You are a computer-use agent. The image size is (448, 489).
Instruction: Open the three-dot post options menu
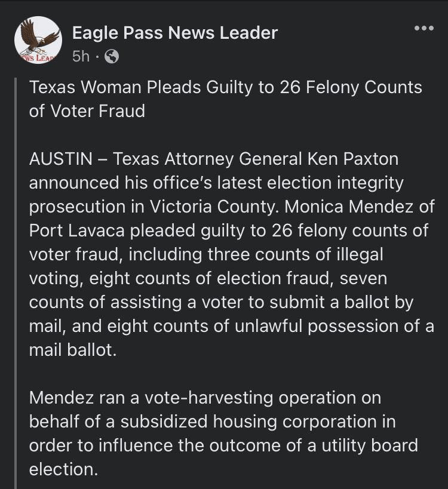pos(424,29)
